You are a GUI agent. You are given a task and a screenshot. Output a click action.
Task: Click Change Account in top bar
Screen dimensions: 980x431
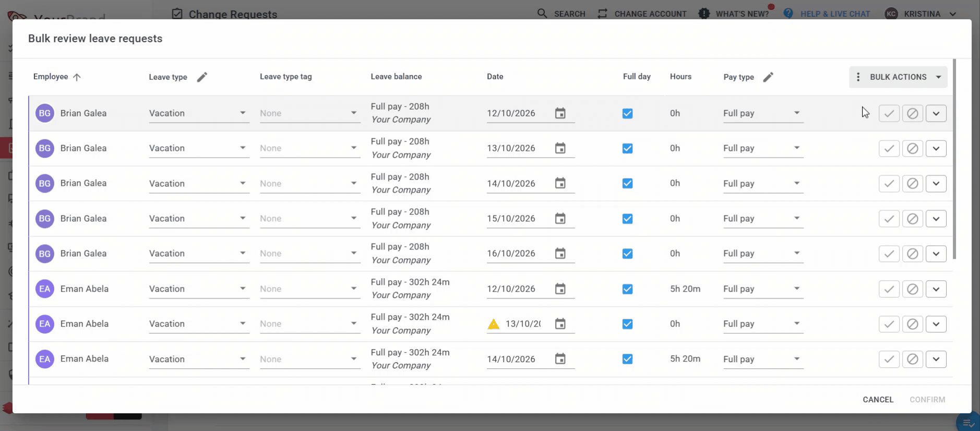tap(642, 14)
